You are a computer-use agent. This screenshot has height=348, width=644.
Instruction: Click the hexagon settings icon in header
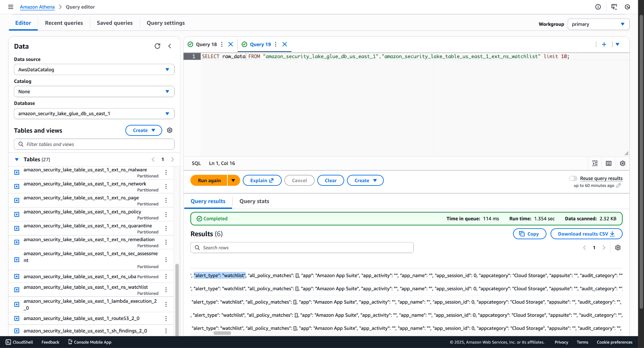(627, 7)
